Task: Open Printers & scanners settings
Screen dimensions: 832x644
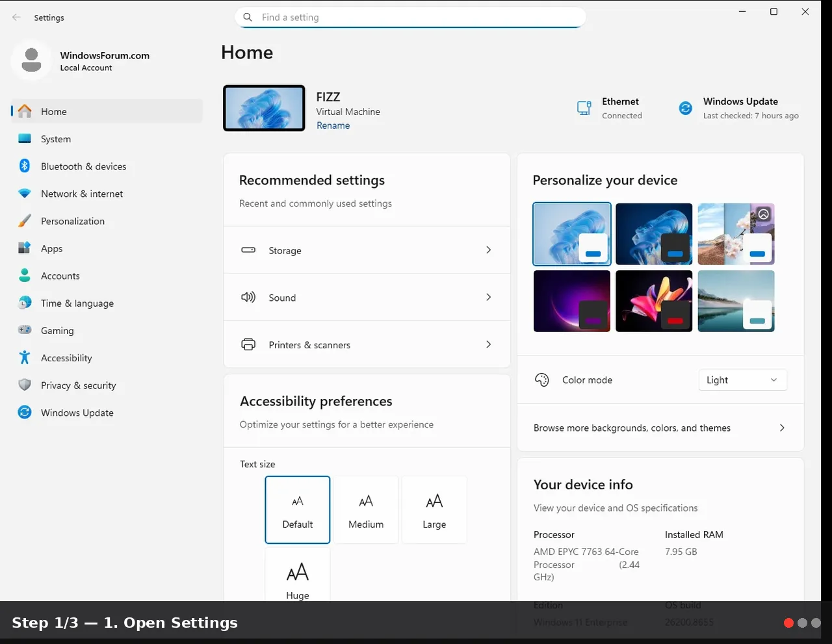Action: [x=367, y=344]
